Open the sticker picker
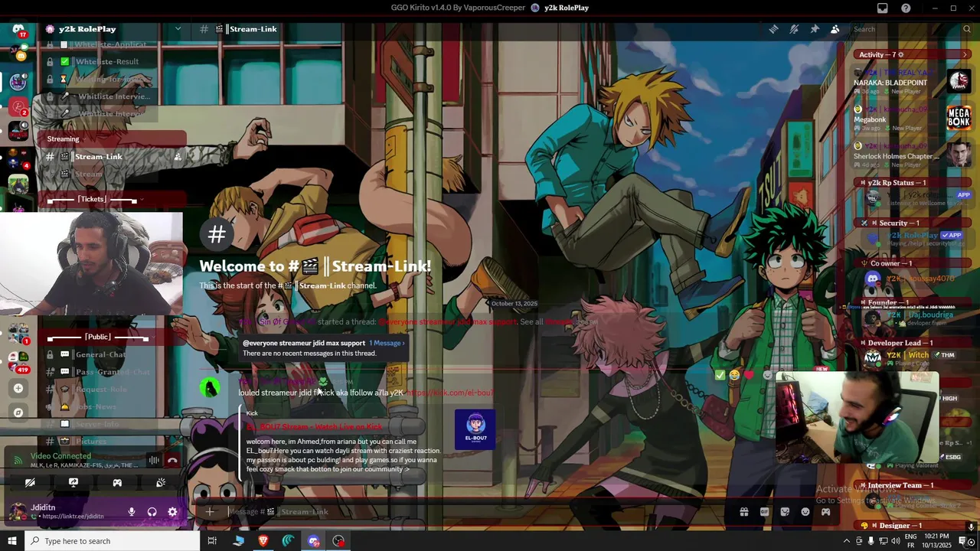 (785, 512)
